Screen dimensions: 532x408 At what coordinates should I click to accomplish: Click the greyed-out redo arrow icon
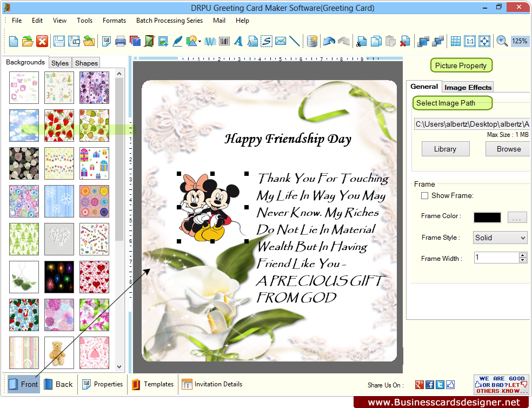(344, 42)
